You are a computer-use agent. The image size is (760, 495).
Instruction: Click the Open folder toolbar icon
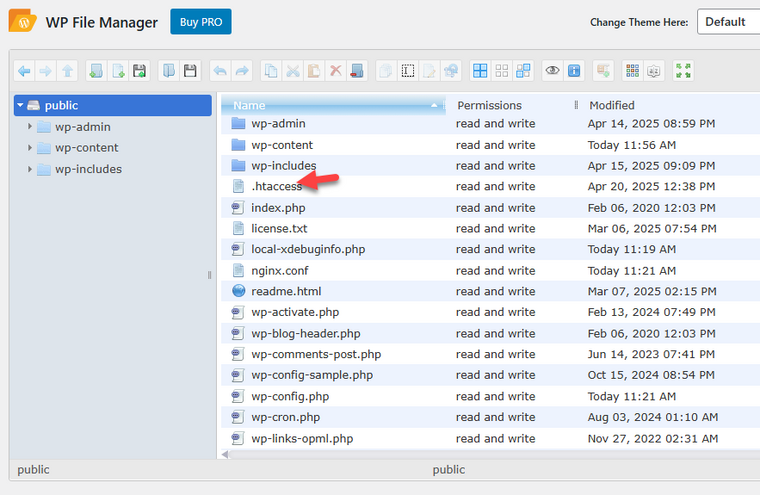click(169, 71)
